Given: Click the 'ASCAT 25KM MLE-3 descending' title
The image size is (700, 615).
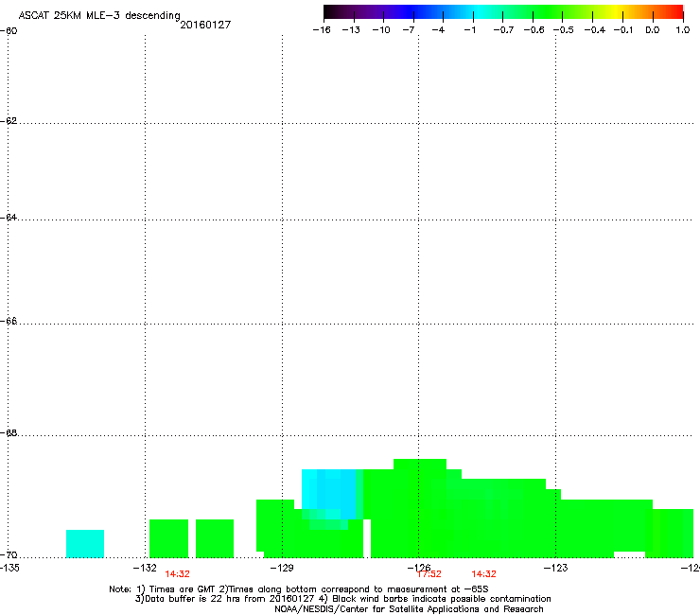Looking at the screenshot, I should point(99,15).
